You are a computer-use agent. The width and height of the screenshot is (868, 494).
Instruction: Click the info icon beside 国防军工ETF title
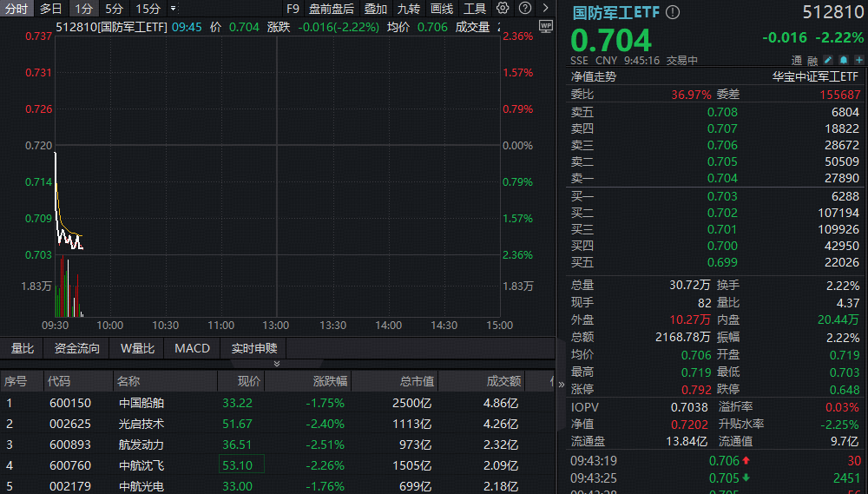[673, 13]
